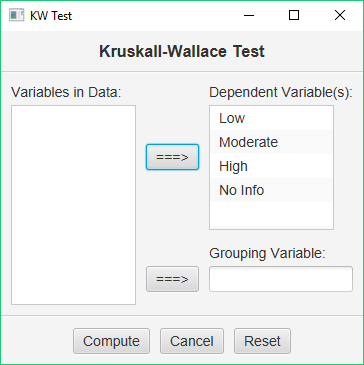
Task: Click the Kruskall-Wallace Test heading
Action: tap(182, 52)
